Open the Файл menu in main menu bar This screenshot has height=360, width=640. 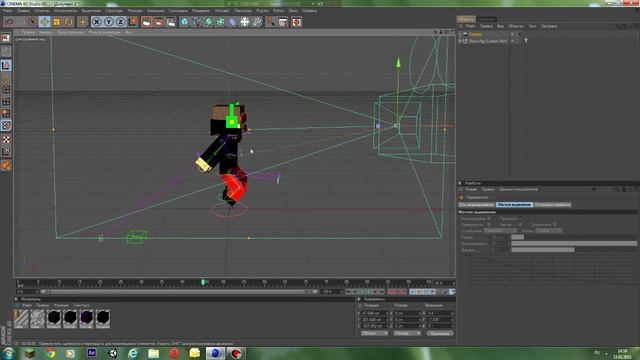7,11
